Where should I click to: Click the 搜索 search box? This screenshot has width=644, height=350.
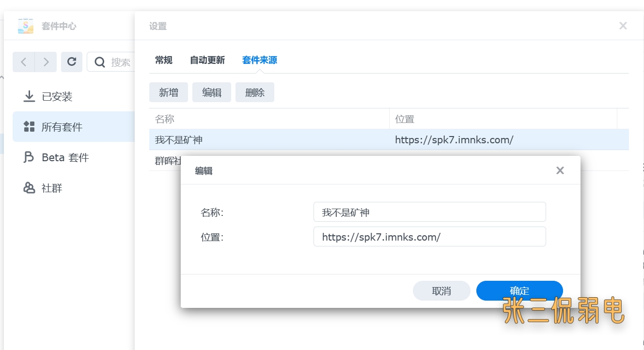(111, 62)
